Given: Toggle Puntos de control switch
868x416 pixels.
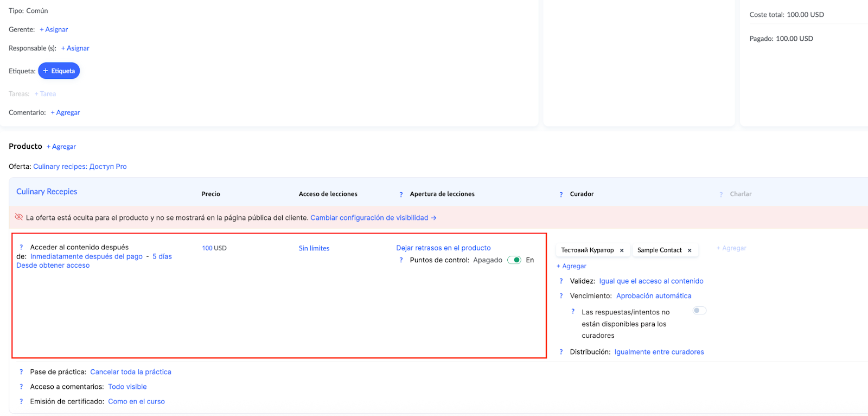Looking at the screenshot, I should [514, 260].
